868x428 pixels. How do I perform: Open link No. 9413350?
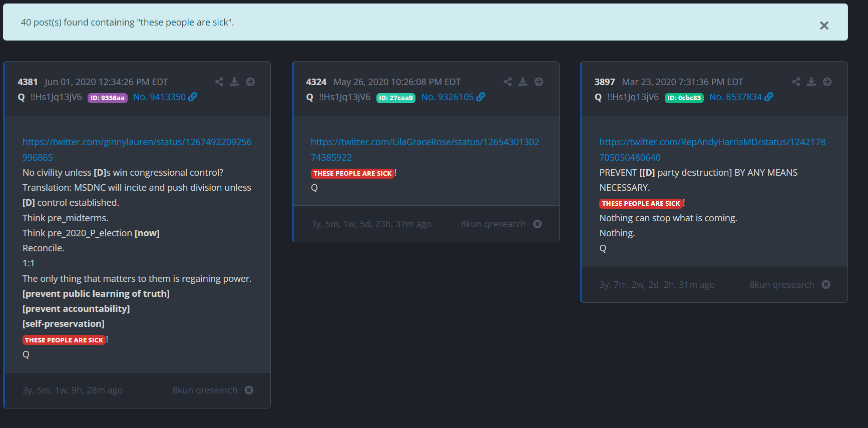[159, 97]
